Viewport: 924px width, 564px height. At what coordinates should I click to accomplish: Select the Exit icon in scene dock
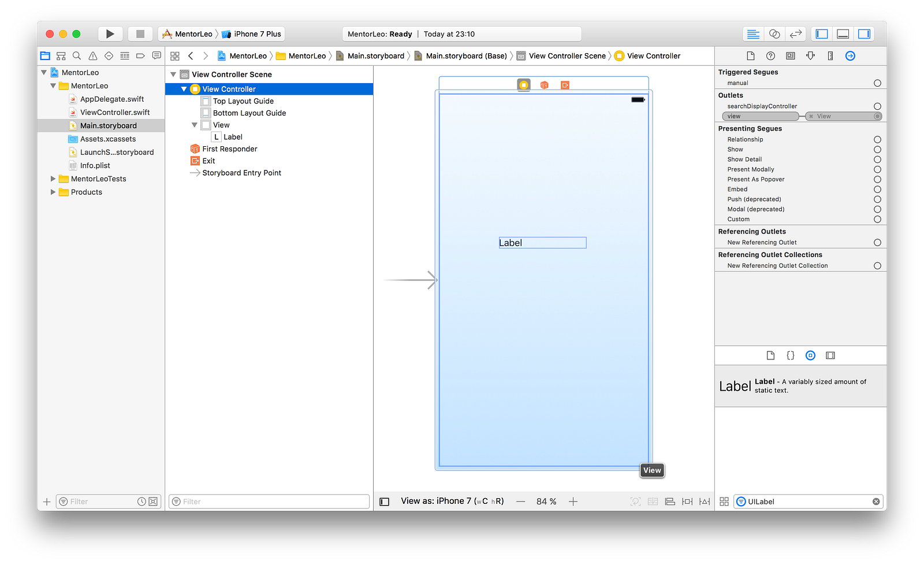point(565,85)
